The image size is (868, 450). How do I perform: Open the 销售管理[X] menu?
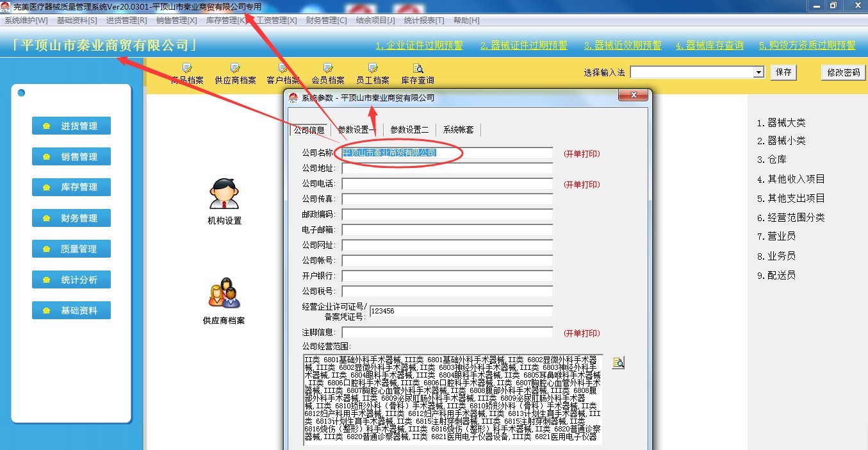click(176, 21)
